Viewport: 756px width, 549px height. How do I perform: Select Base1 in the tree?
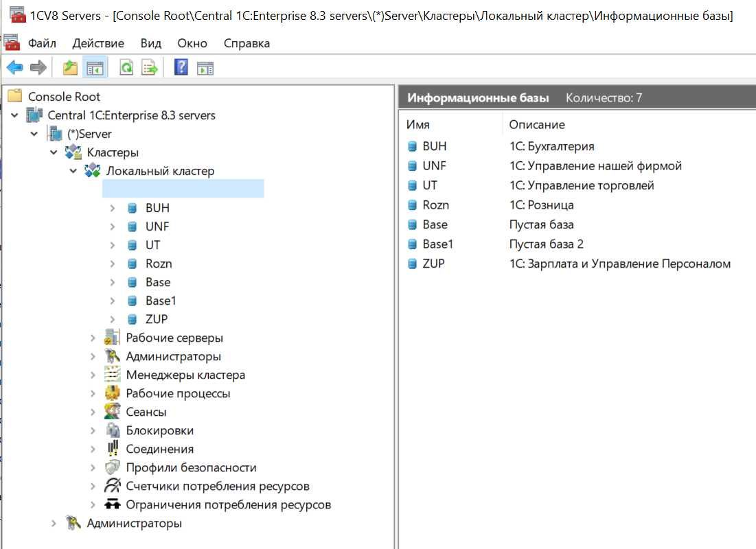point(161,301)
